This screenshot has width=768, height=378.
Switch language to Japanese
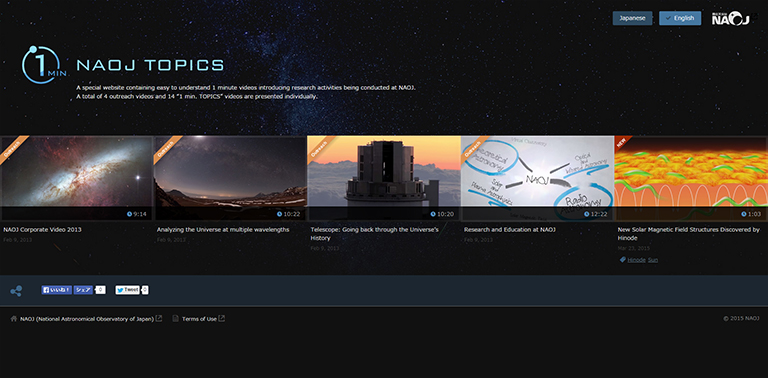click(x=632, y=18)
